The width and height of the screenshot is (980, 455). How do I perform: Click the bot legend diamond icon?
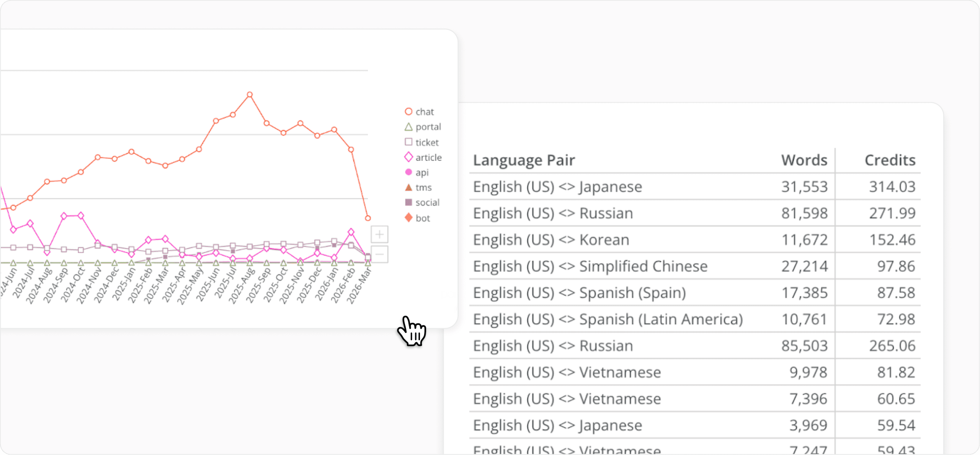(408, 218)
